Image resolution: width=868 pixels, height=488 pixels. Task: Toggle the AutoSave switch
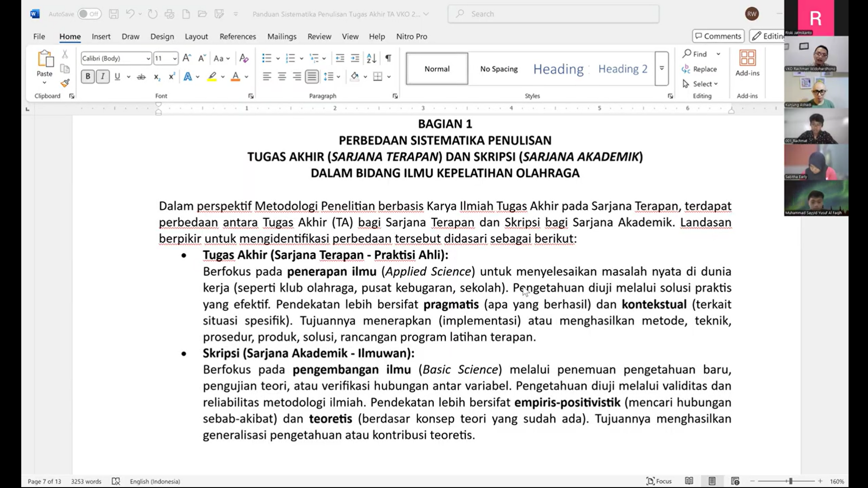coord(89,14)
